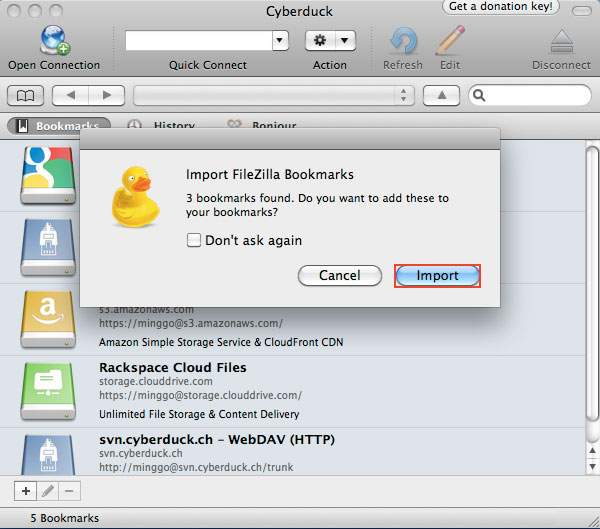Check the Don't ask again checkbox
This screenshot has height=529, width=600.
tap(194, 240)
